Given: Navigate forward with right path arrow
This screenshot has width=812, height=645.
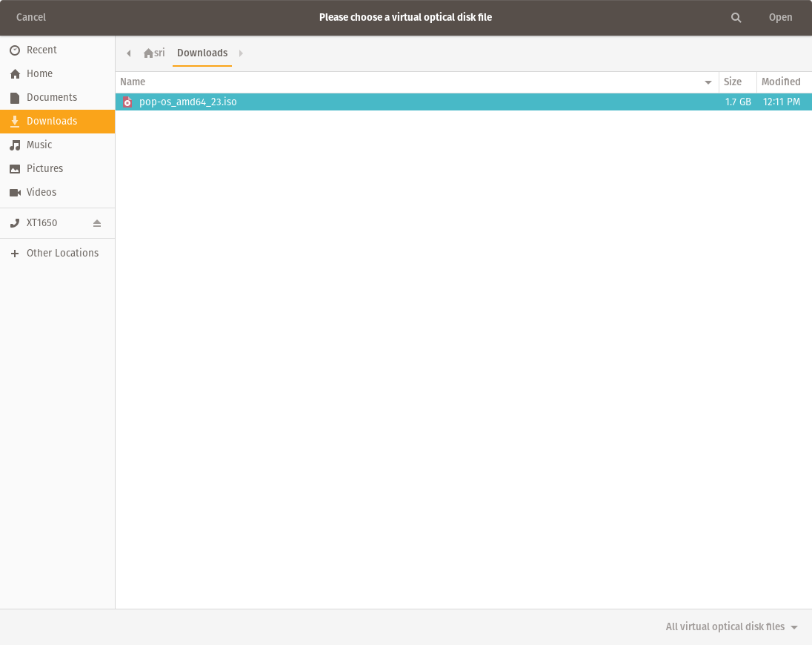Looking at the screenshot, I should [241, 53].
